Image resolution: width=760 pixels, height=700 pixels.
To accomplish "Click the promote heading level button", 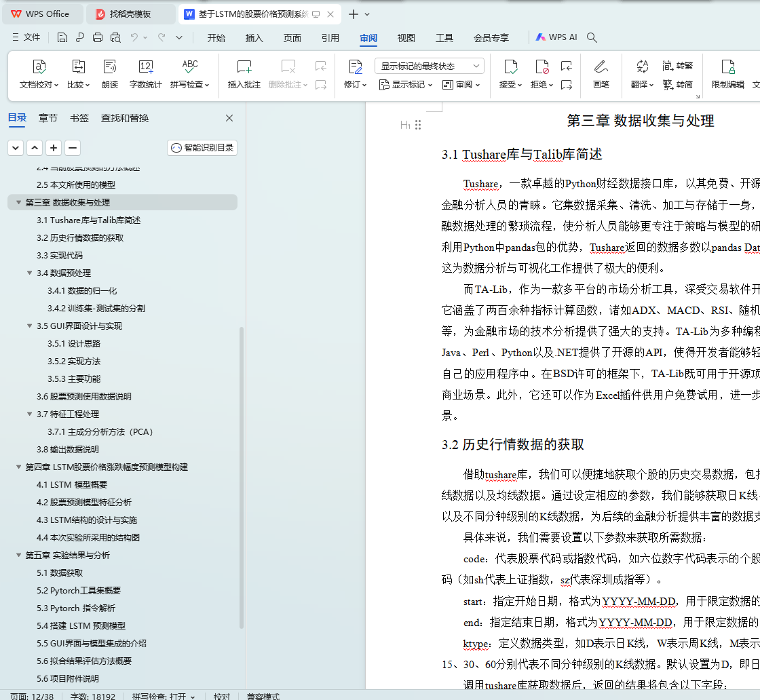I will [x=35, y=148].
